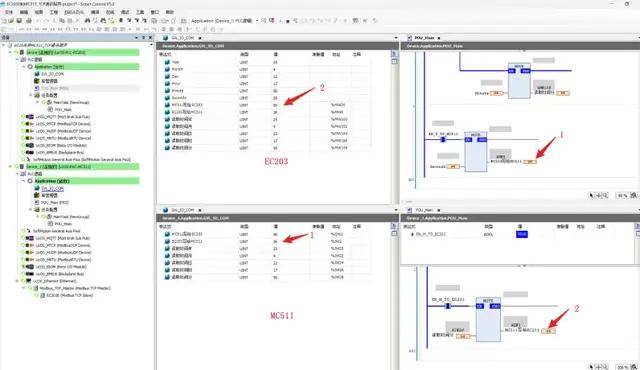The height and width of the screenshot is (370, 640).
Task: Switch to the lower-left GVL_IO_COM tab
Action: click(x=182, y=210)
